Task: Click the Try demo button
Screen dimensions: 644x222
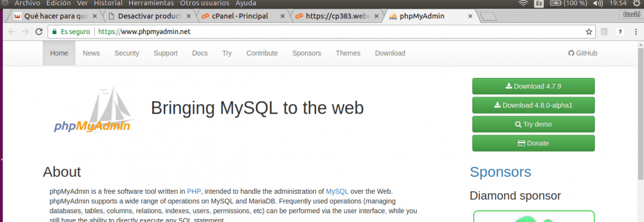Action: (533, 124)
